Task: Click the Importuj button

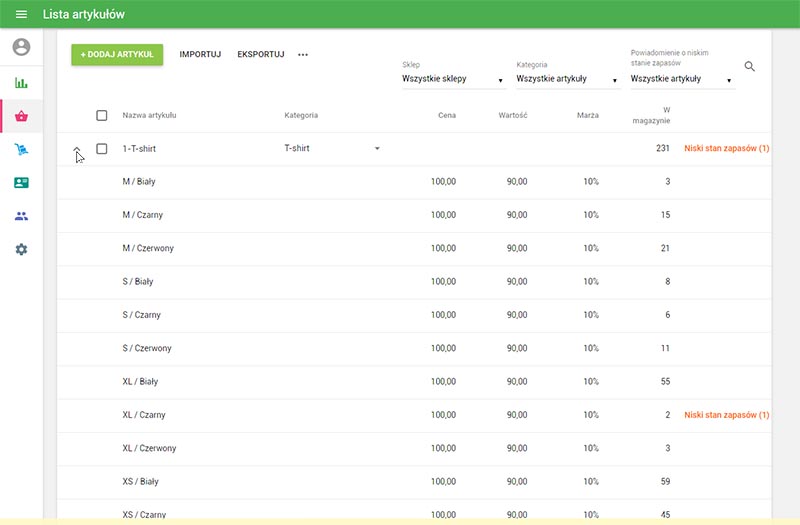Action: coord(200,55)
